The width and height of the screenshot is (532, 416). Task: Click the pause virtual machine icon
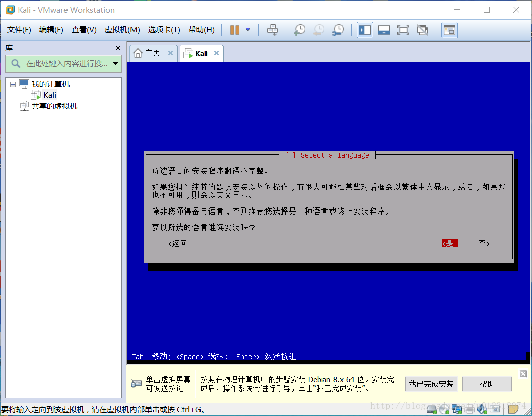pyautogui.click(x=234, y=30)
